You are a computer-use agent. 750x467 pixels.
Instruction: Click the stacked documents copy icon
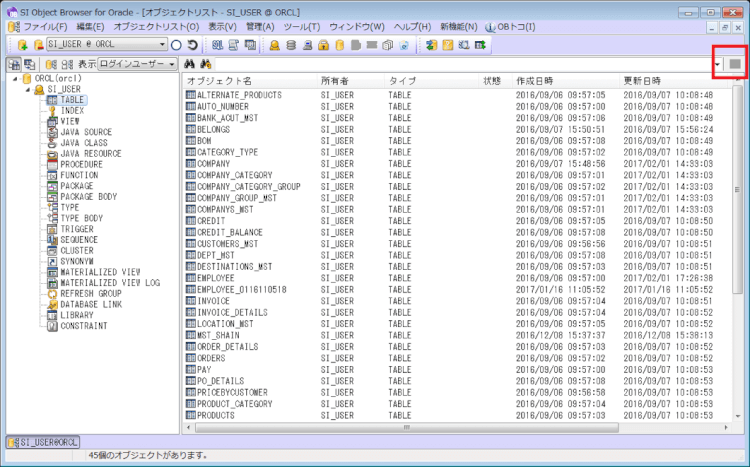(388, 45)
